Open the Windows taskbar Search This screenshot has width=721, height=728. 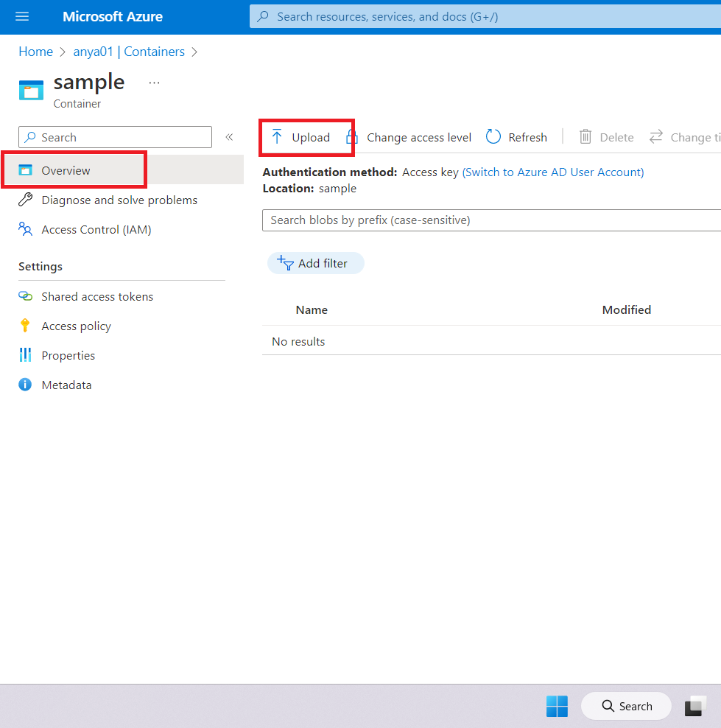pos(626,706)
